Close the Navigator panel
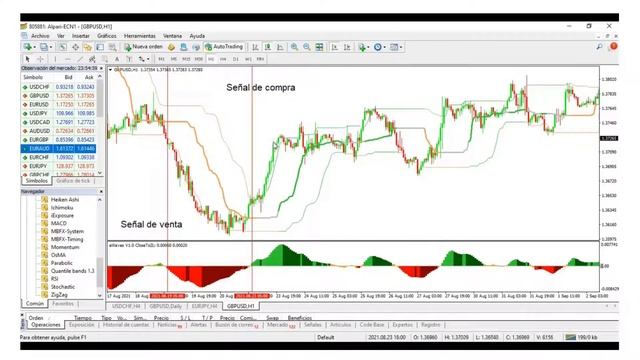The height and width of the screenshot is (360, 640). point(101,191)
